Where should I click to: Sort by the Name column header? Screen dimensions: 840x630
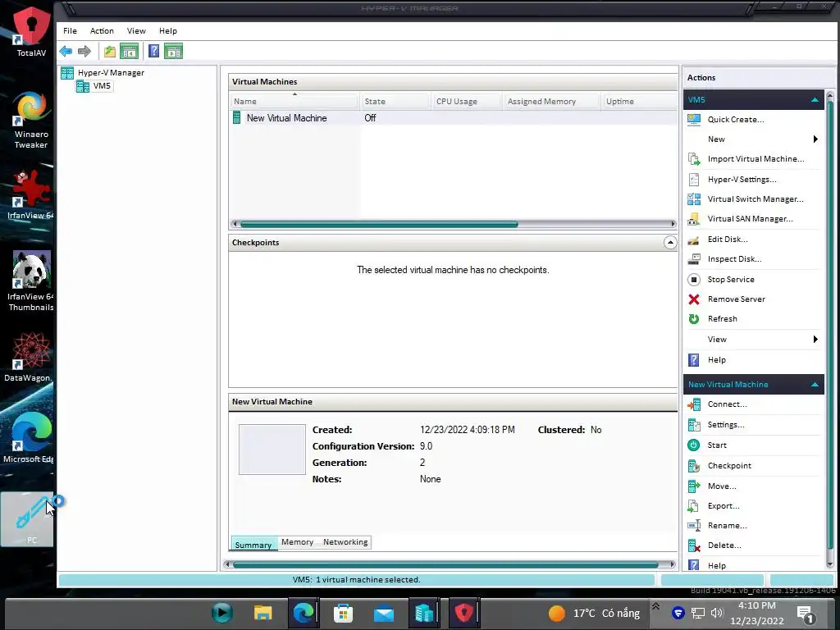pos(294,101)
